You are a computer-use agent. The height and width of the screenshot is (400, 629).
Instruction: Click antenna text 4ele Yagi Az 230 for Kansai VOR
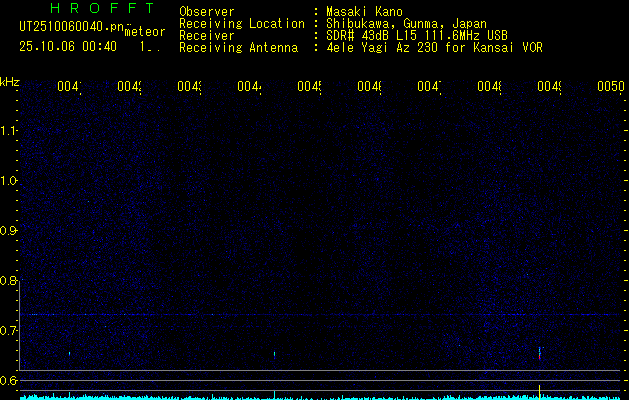[434, 48]
